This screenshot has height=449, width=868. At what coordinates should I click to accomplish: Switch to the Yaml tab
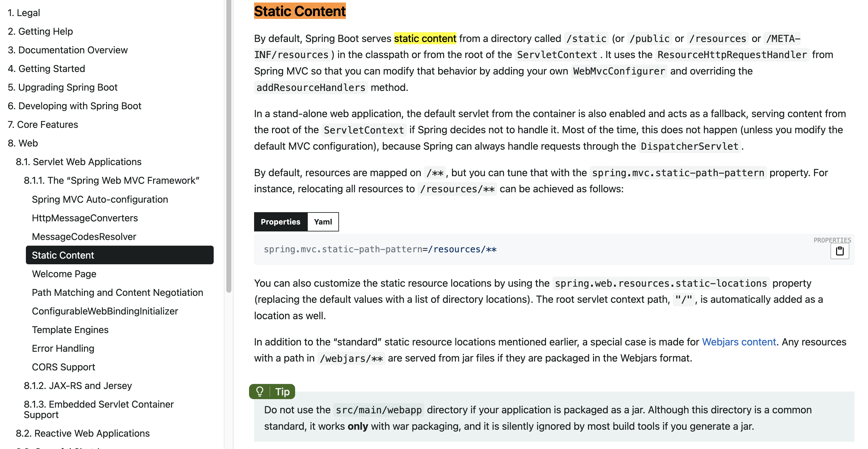[x=323, y=222]
